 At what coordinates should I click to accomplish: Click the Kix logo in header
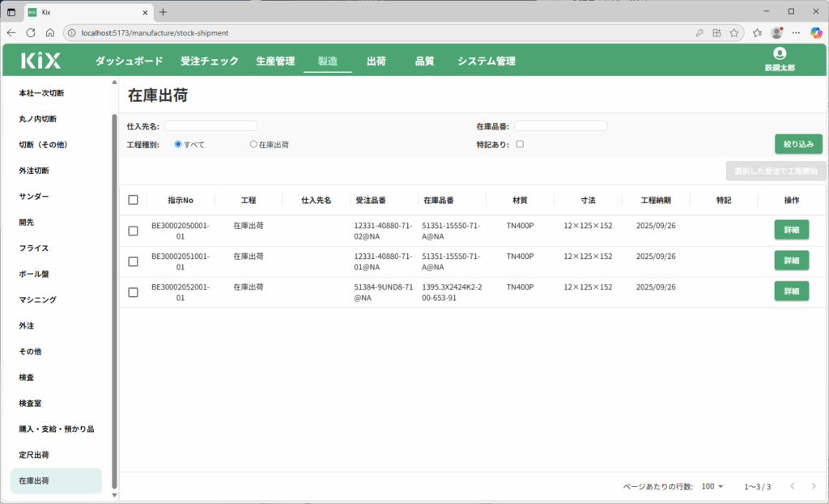pos(40,61)
